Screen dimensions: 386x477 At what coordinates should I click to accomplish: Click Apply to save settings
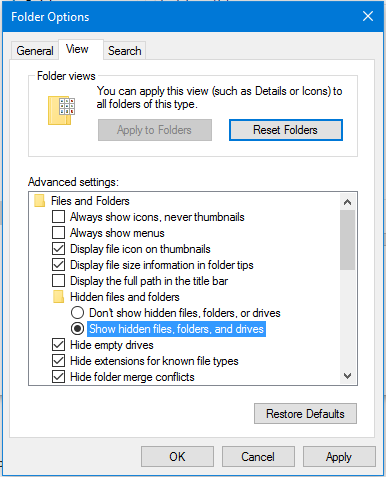point(339,457)
